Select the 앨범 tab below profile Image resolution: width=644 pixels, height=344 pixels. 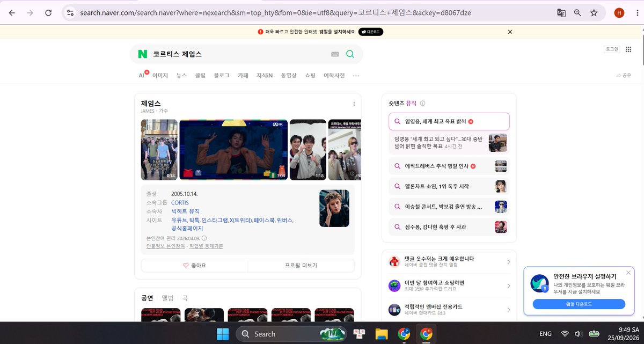[167, 298]
